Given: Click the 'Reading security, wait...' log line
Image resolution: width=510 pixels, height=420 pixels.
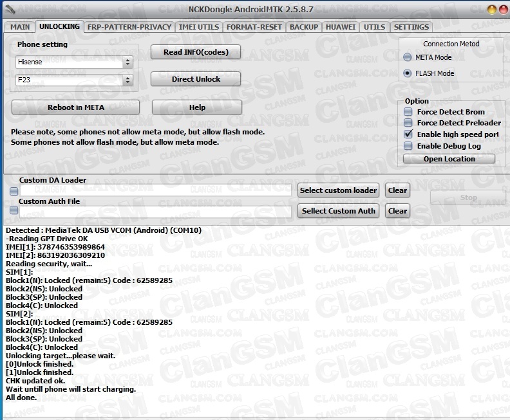Looking at the screenshot, I should (49, 264).
